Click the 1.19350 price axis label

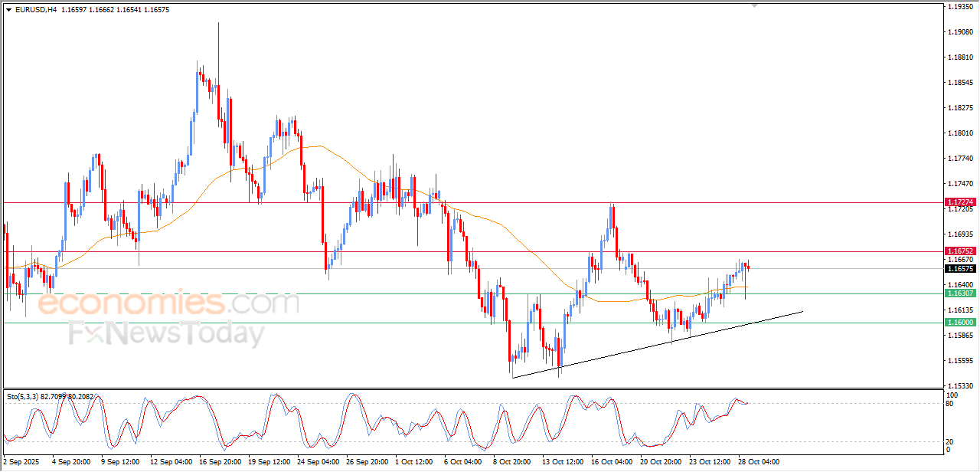pyautogui.click(x=960, y=7)
